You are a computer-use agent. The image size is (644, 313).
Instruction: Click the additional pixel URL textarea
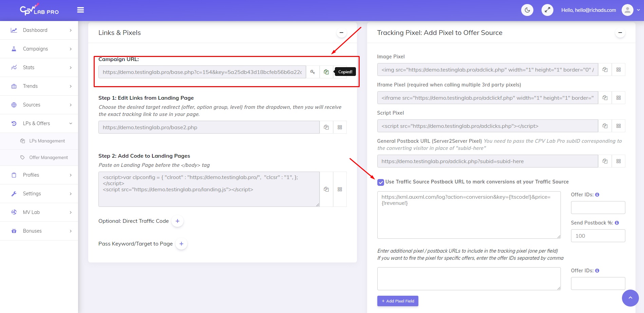coord(469,279)
